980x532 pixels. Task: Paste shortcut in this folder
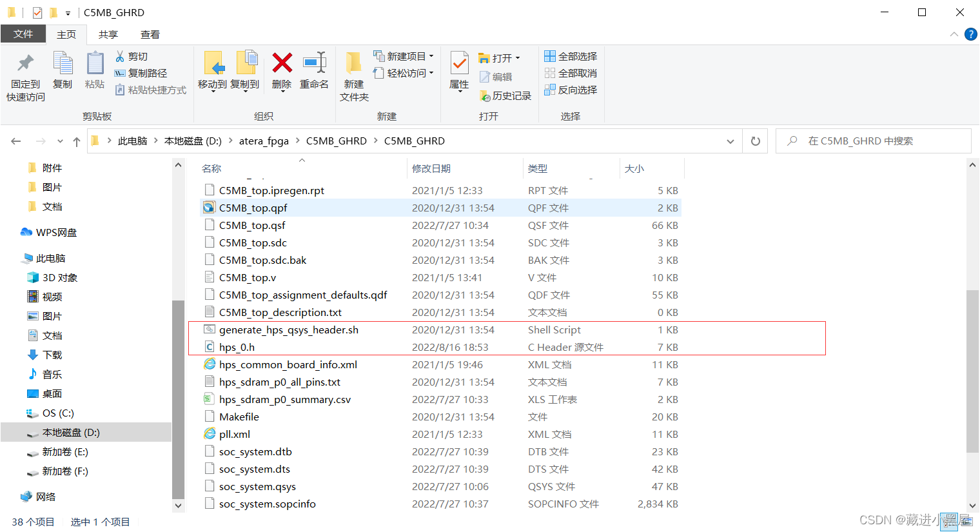point(150,90)
